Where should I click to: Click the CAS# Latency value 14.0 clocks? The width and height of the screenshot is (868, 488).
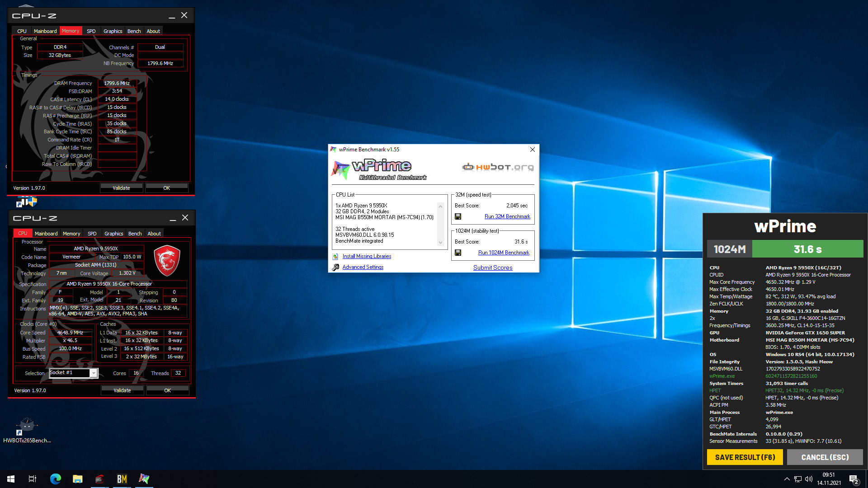coord(117,99)
